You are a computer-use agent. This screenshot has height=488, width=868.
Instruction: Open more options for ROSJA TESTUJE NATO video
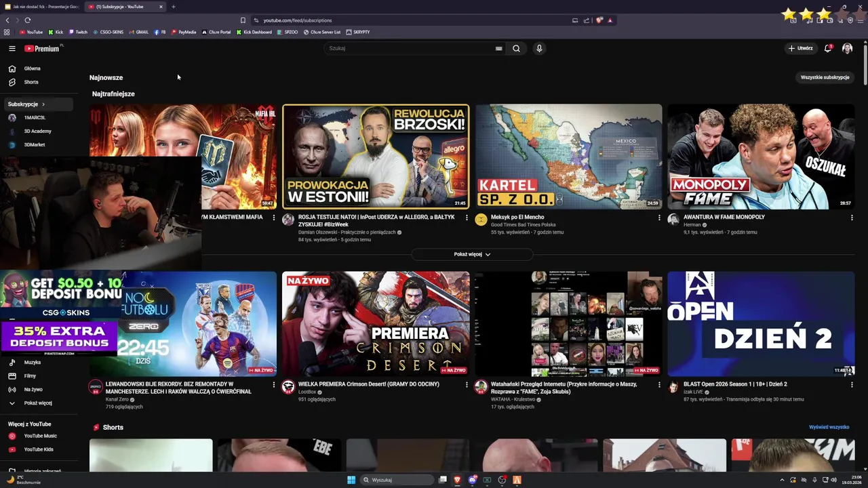pos(467,218)
